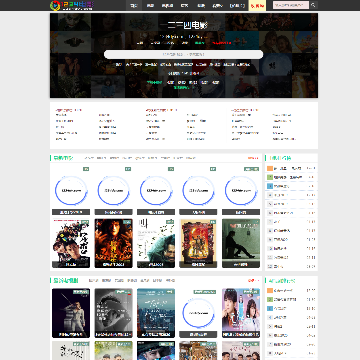Click the loading spinner placeholder in TV series row

(x=198, y=313)
